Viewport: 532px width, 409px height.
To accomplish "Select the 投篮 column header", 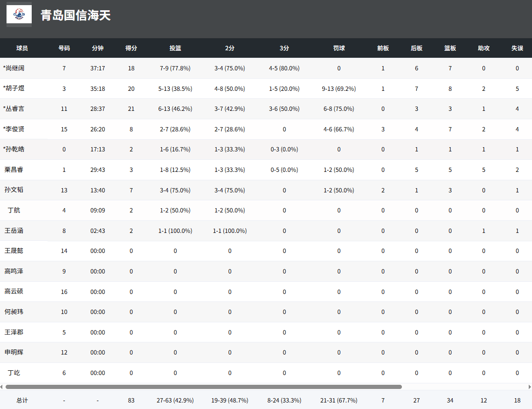I will point(175,48).
